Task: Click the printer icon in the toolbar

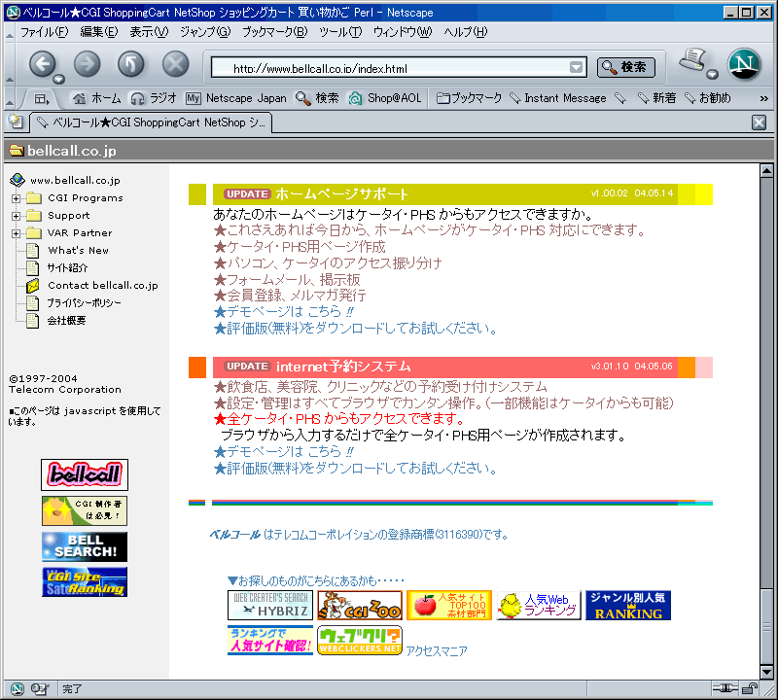Action: click(x=693, y=60)
